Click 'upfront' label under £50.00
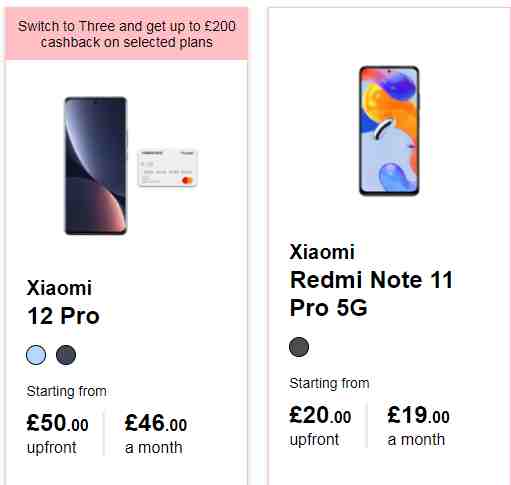511x485 pixels. 52,448
